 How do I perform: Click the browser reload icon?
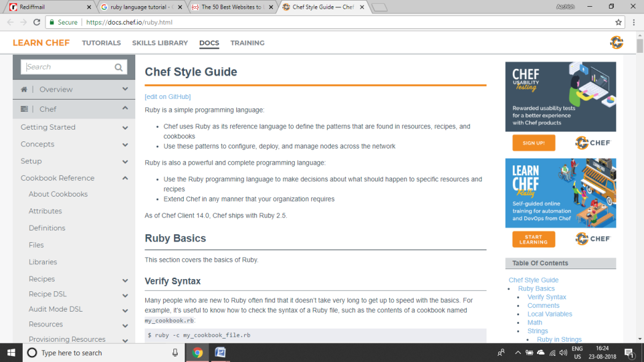pos(36,22)
